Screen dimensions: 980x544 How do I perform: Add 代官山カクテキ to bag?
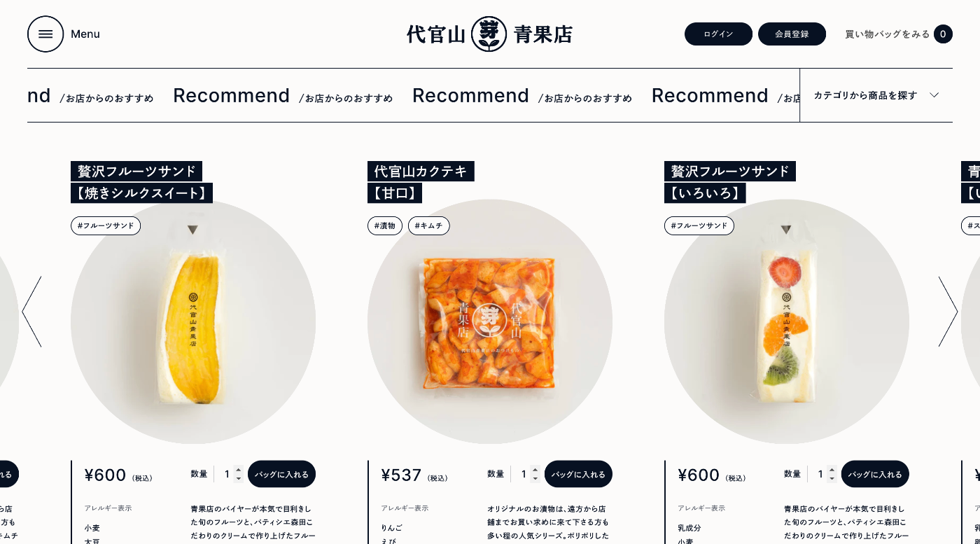point(578,474)
